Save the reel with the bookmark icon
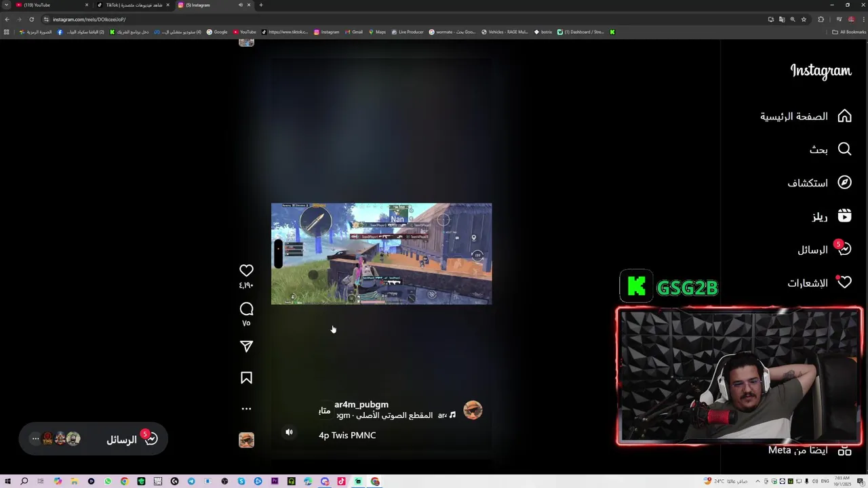Screen dimensions: 868x488 pos(246,378)
